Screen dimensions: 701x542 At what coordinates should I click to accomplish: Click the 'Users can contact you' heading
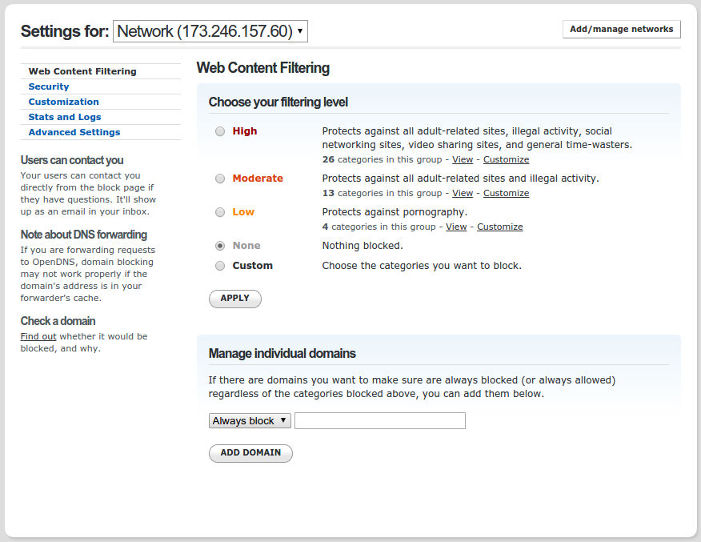click(x=72, y=160)
